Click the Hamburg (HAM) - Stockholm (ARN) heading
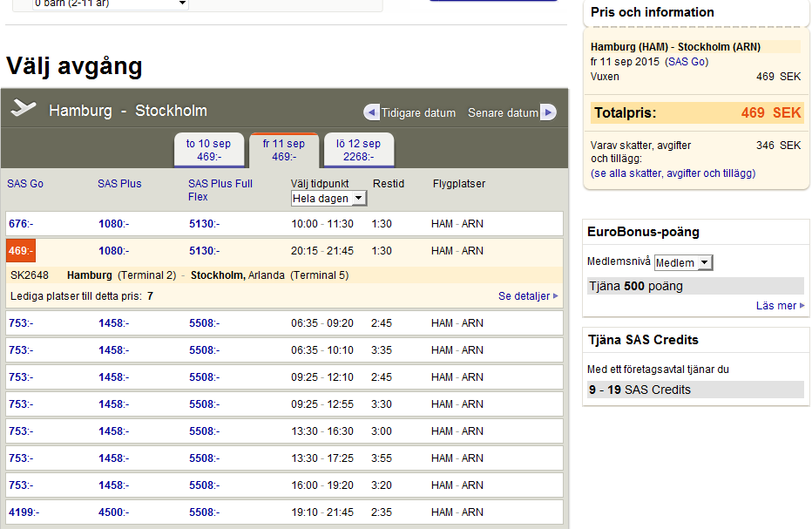Image resolution: width=812 pixels, height=529 pixels. 675,47
